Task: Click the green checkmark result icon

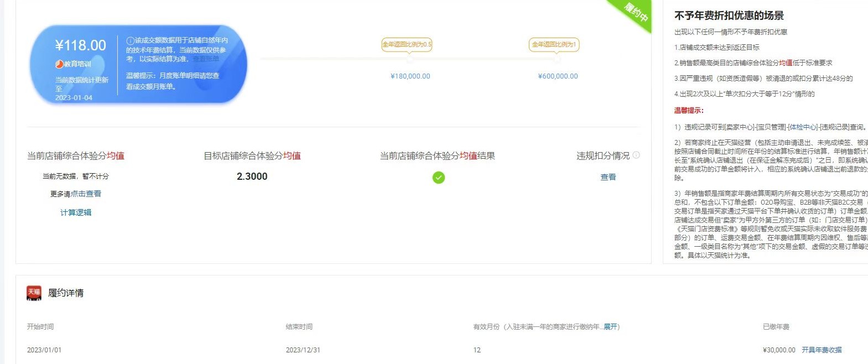Action: coord(438,178)
